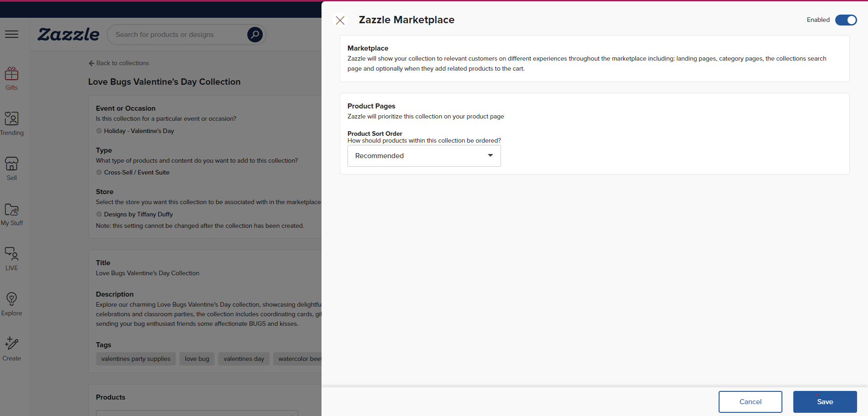The width and height of the screenshot is (868, 416).
Task: Select the Designs by Tiffany Duffy store
Action: [134, 215]
